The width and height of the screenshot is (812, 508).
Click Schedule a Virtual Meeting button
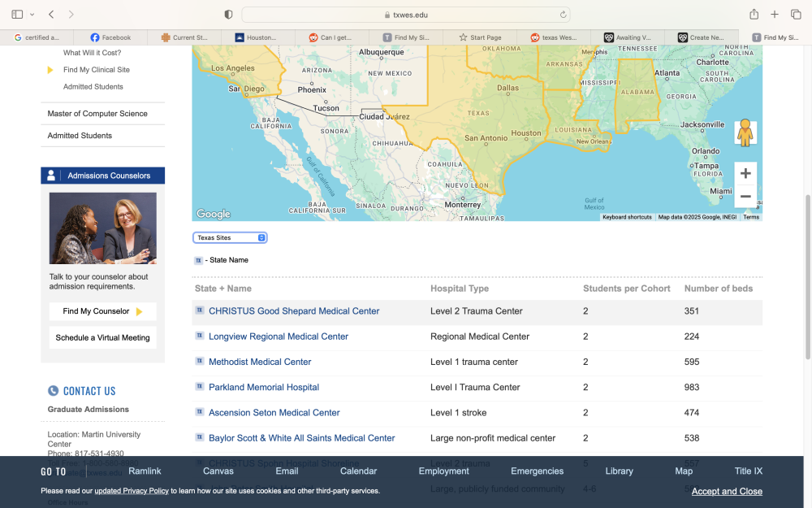click(102, 337)
